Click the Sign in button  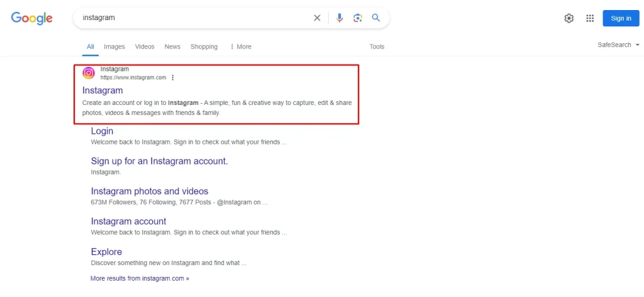click(x=621, y=18)
